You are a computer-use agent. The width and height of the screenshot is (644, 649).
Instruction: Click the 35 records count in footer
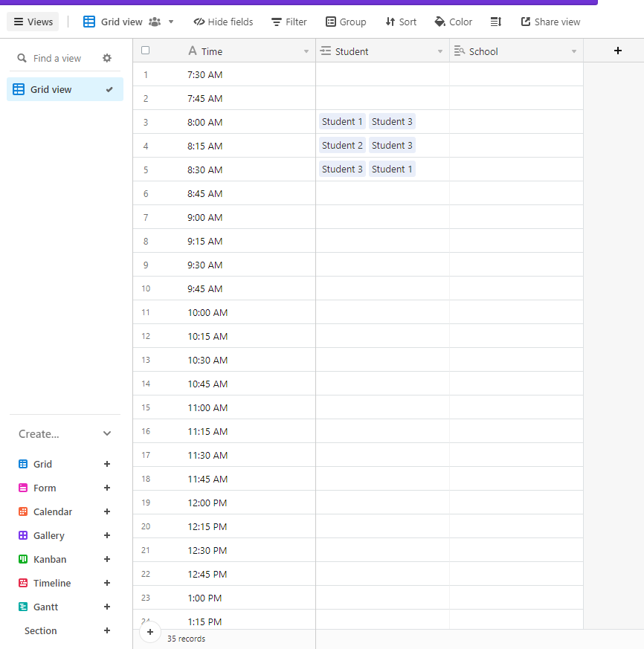click(x=186, y=639)
